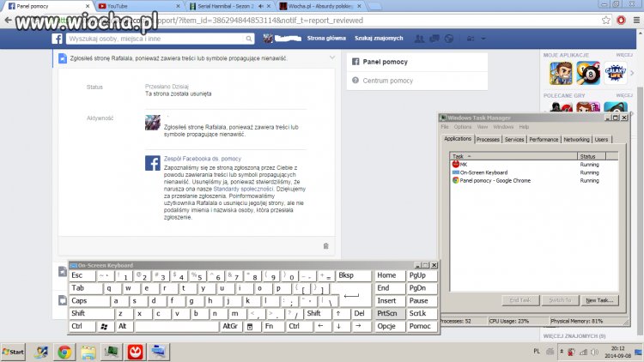Open notifications globe icon in Facebook header
This screenshot has height=362, width=644.
tap(449, 39)
